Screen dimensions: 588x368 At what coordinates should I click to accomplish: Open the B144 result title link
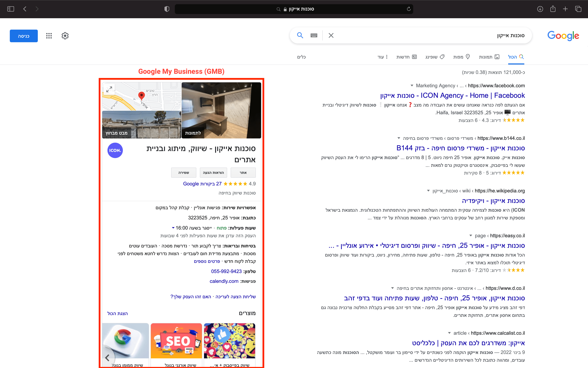pos(460,148)
